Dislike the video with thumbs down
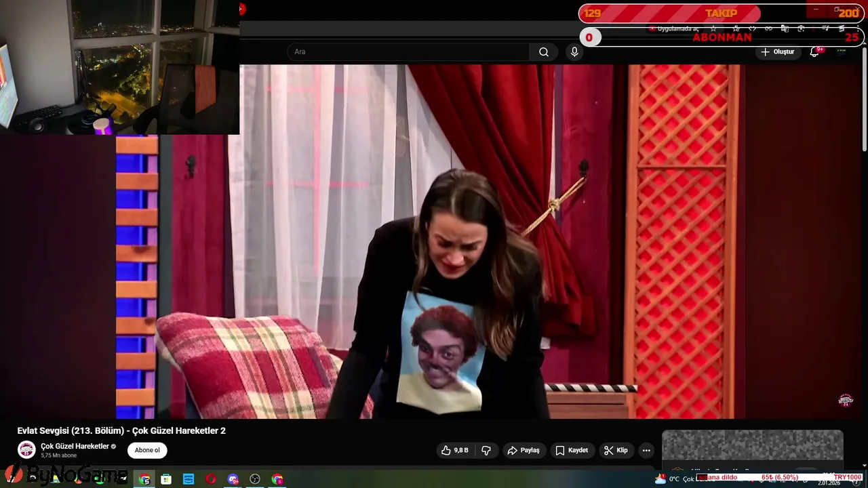Image resolution: width=868 pixels, height=488 pixels. point(486,450)
